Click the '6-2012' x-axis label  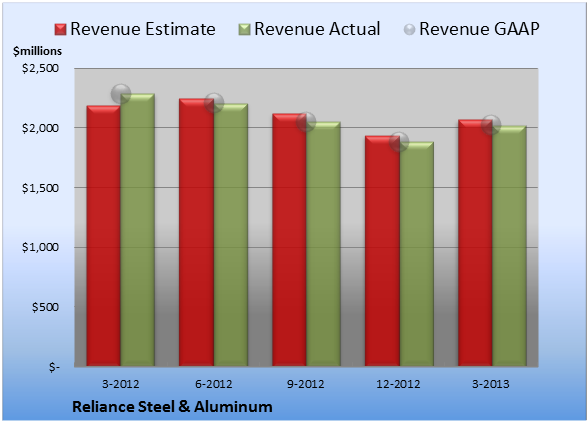click(214, 384)
